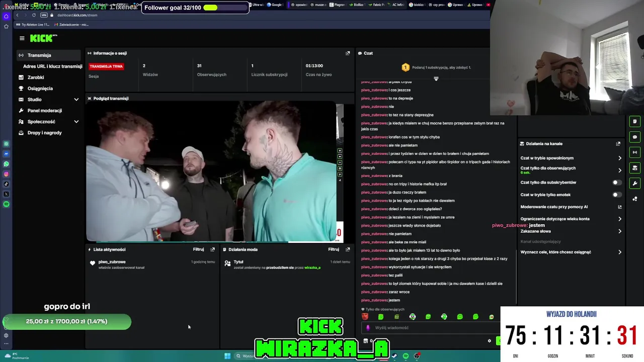Click the chat bubble icon in the right toolbar
644x362 pixels.
[635, 137]
